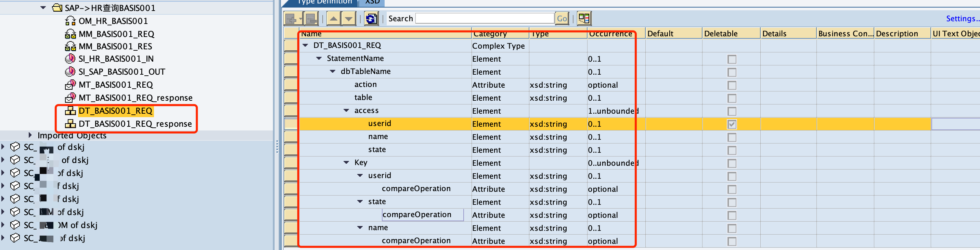Click 'optional' occurrence in action row
Screen dimensions: 980x250
[603, 85]
